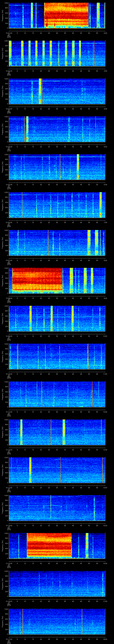Click the 9:00 end time label
This screenshot has width=114, height=644.
click(105, 298)
